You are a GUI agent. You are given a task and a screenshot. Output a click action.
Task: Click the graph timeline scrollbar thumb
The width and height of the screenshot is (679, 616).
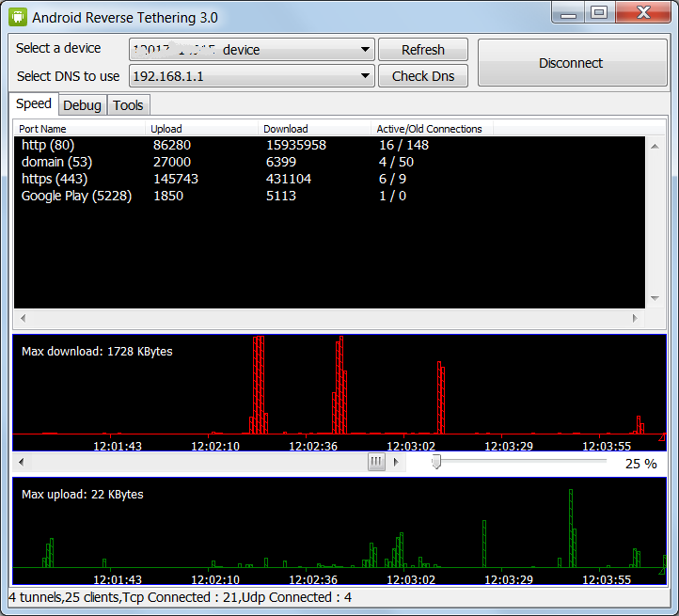[x=376, y=462]
